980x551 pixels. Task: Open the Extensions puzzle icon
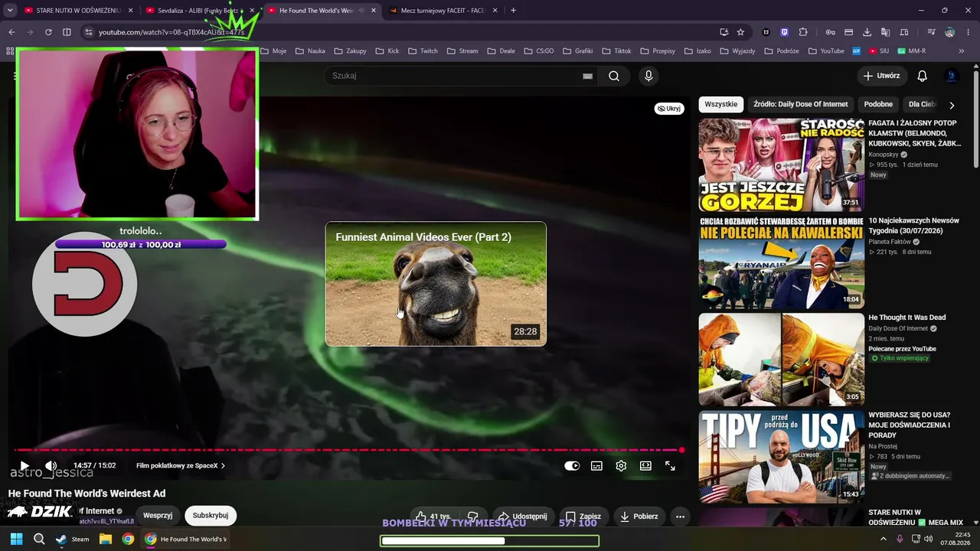click(803, 32)
